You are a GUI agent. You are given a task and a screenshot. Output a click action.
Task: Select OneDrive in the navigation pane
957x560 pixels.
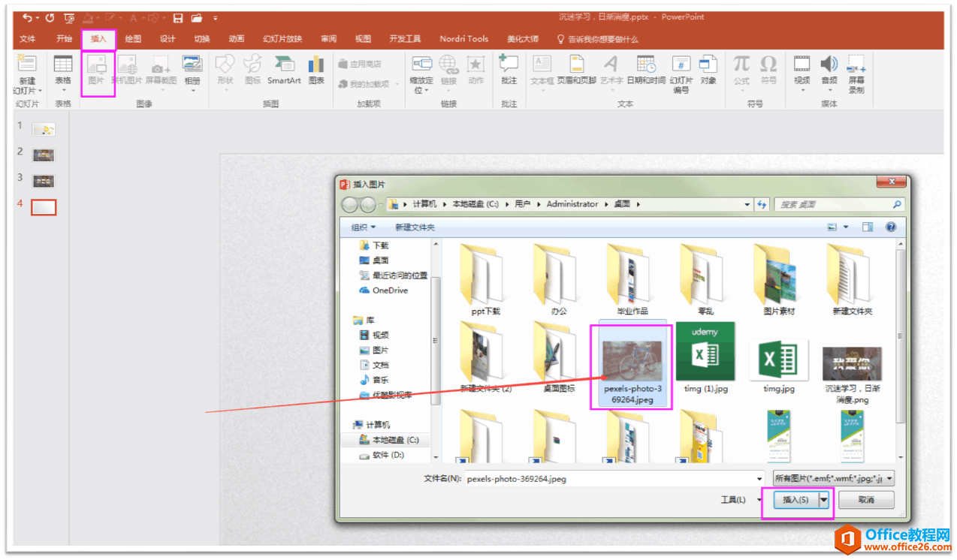390,291
